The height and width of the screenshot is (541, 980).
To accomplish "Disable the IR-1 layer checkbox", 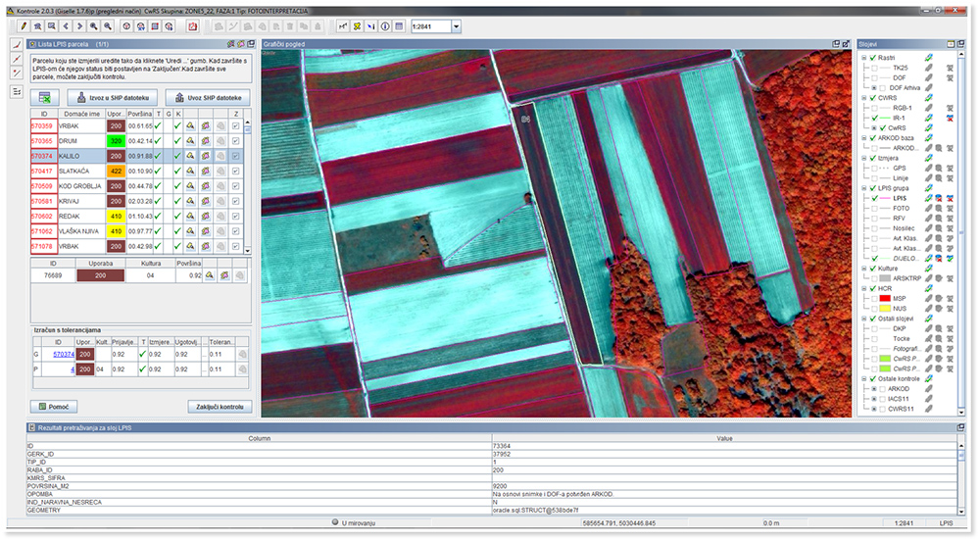I will 875,118.
